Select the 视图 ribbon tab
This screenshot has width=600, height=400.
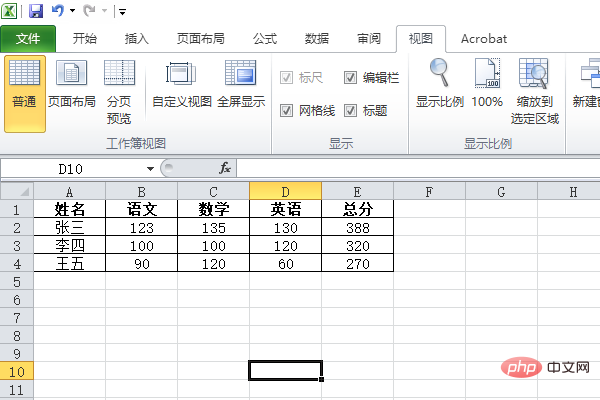pos(421,39)
